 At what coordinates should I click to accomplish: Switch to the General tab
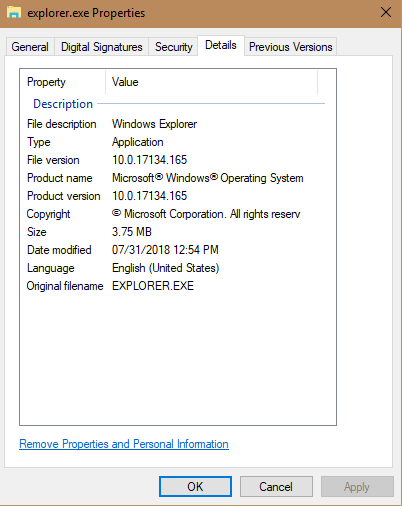tap(30, 47)
